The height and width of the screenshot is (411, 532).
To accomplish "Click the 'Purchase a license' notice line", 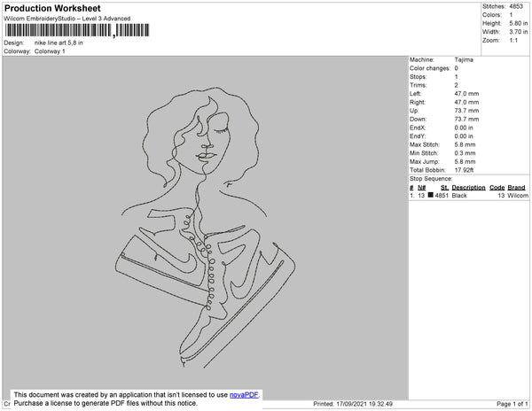I will (106, 403).
